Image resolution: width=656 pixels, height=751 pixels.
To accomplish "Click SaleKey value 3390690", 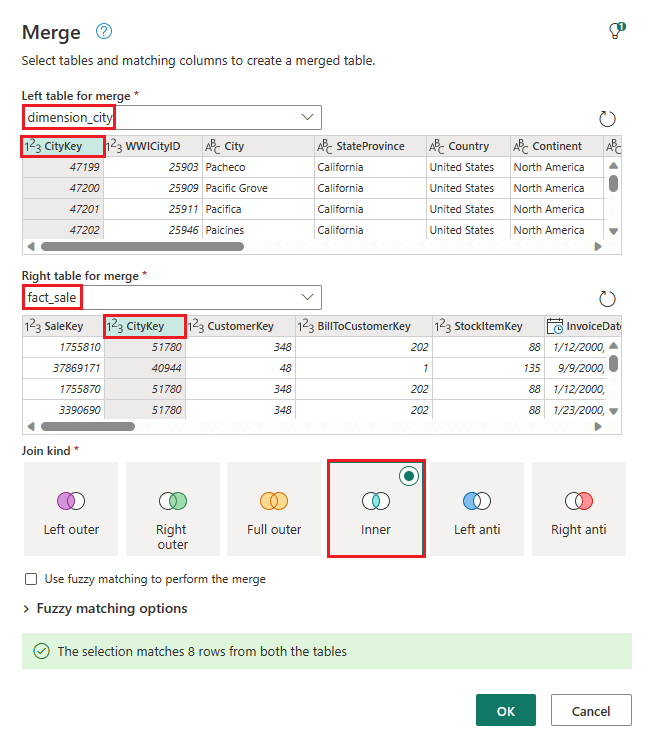I will [63, 410].
